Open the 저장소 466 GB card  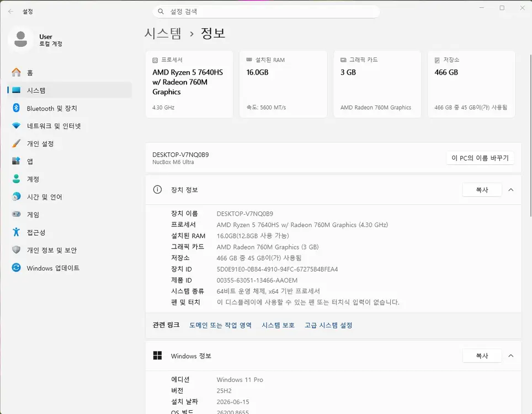471,84
